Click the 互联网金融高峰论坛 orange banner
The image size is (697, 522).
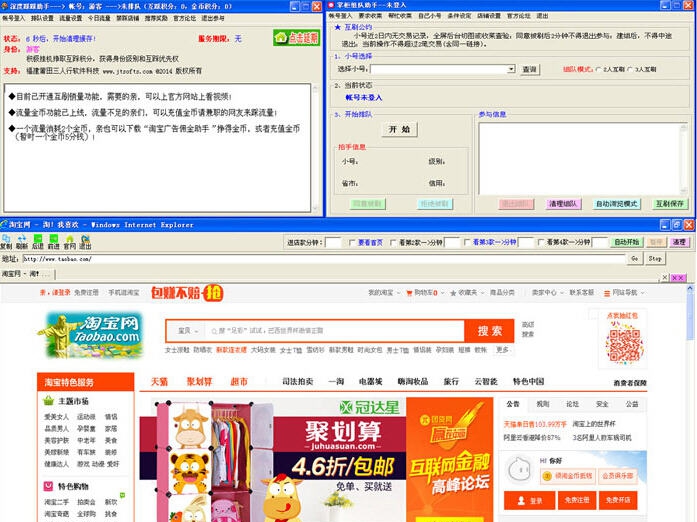pos(449,460)
